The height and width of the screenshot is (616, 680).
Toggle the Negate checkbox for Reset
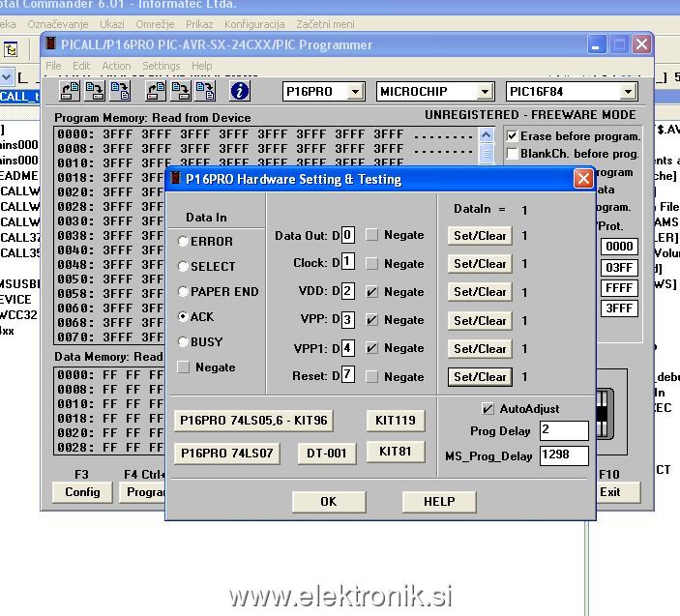(x=371, y=377)
